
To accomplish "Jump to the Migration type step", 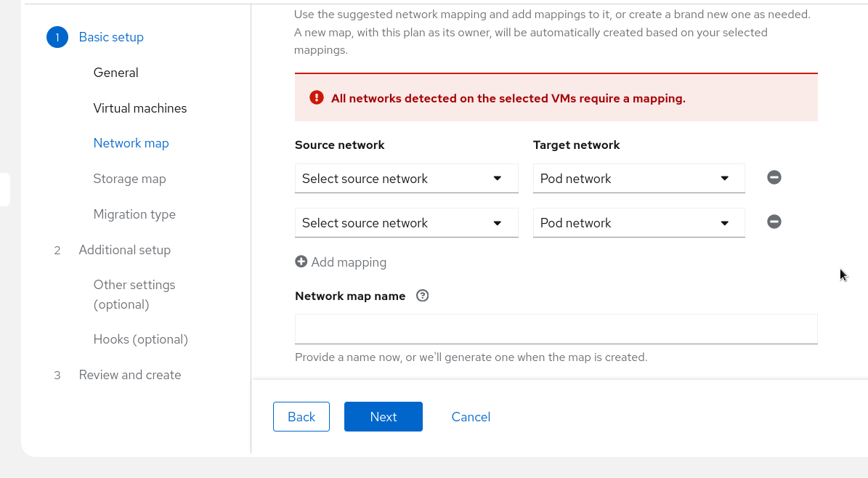I will 134,214.
